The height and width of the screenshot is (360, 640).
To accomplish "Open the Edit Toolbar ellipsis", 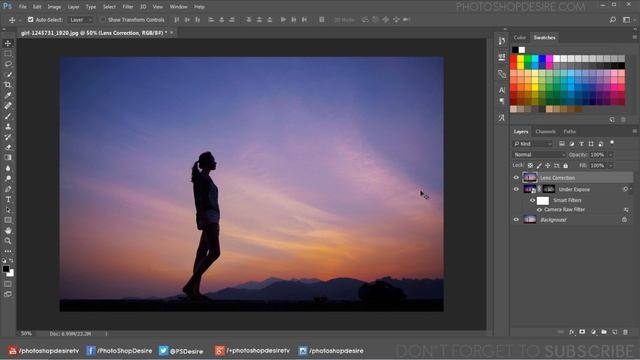I will 8,251.
